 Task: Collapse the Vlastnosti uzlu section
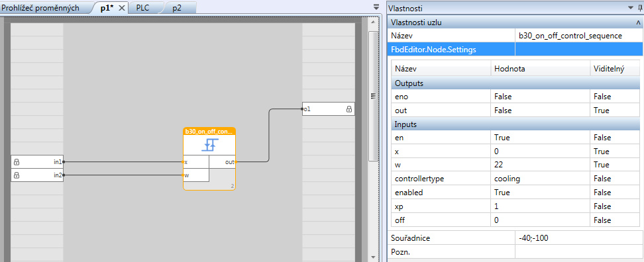tap(638, 22)
